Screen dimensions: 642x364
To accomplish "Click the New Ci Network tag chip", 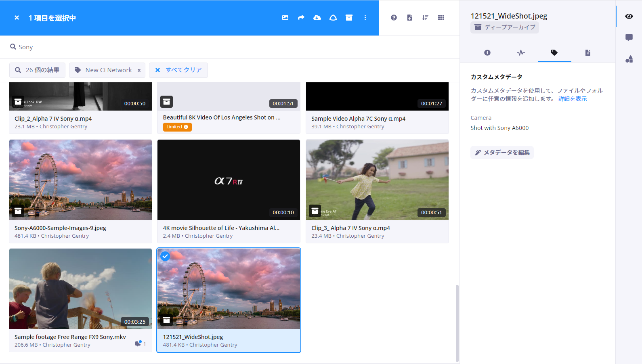I will (107, 70).
